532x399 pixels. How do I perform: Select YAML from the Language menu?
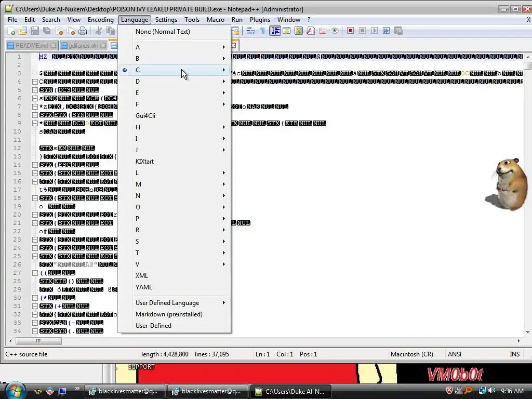(175, 287)
